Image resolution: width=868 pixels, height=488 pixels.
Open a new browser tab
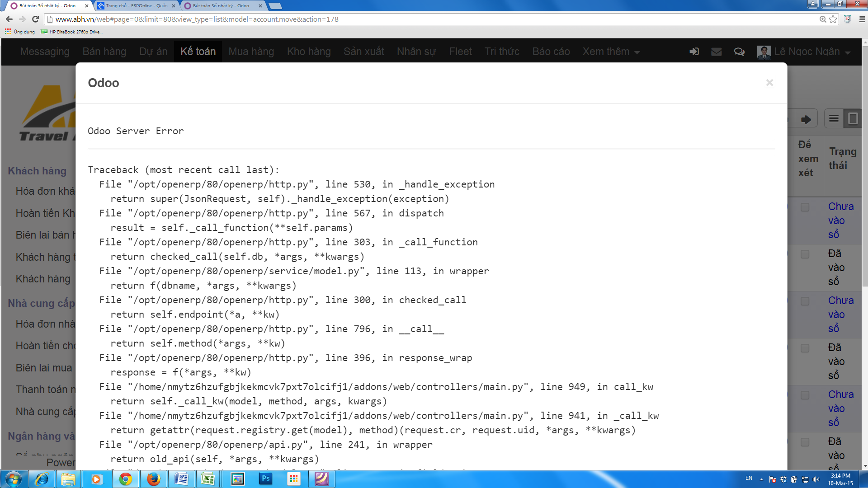point(275,6)
